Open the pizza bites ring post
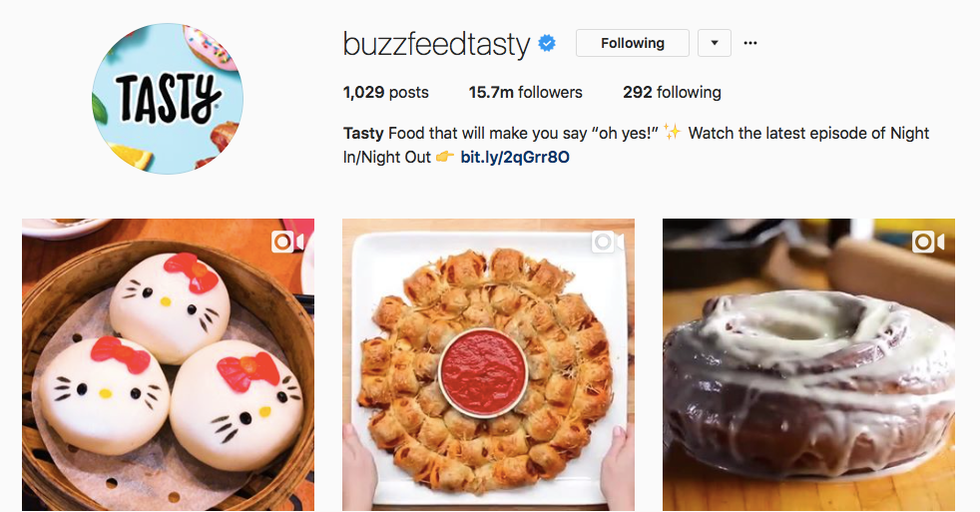980x512 pixels. click(x=488, y=364)
